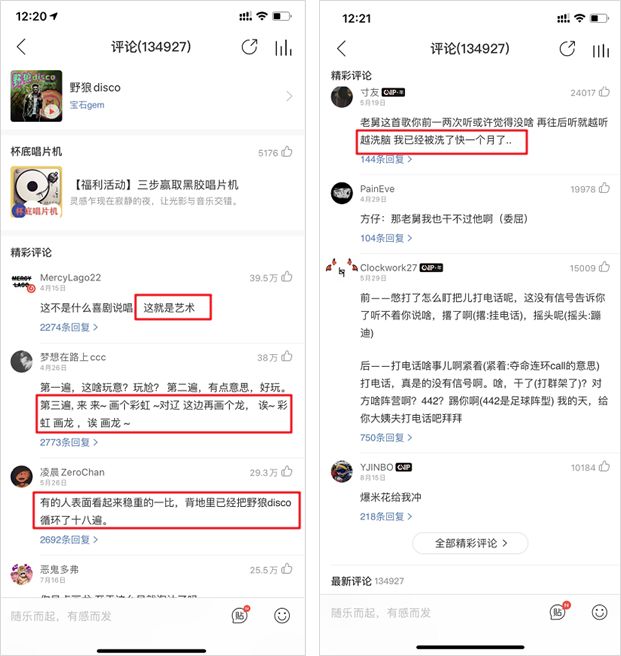Tap back arrow on left comments screen
Screen dimensions: 621x656
(x=22, y=47)
